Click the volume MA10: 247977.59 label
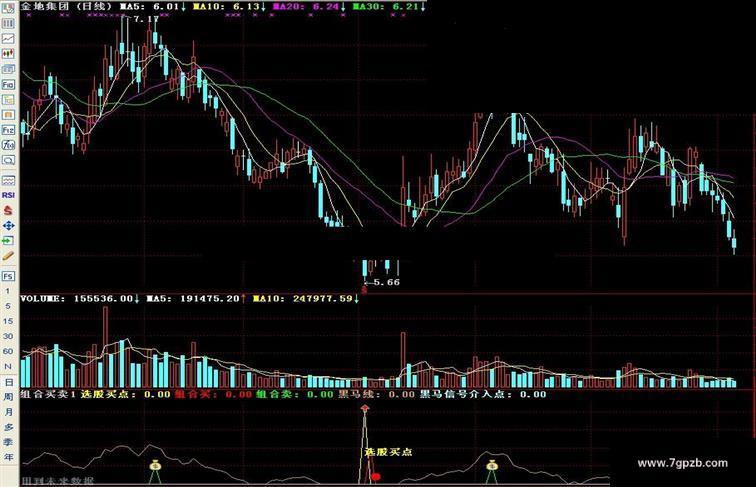Image resolution: width=756 pixels, height=487 pixels. 306,298
